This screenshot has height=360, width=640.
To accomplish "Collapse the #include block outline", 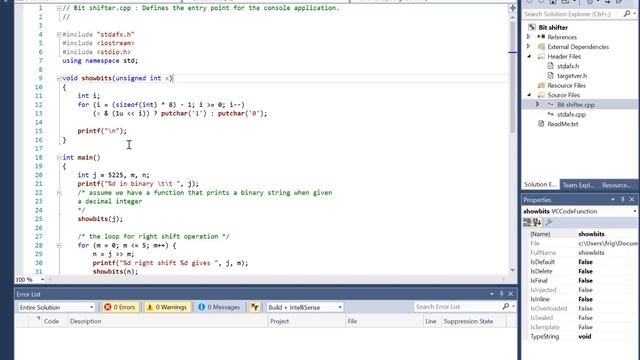I will point(59,34).
